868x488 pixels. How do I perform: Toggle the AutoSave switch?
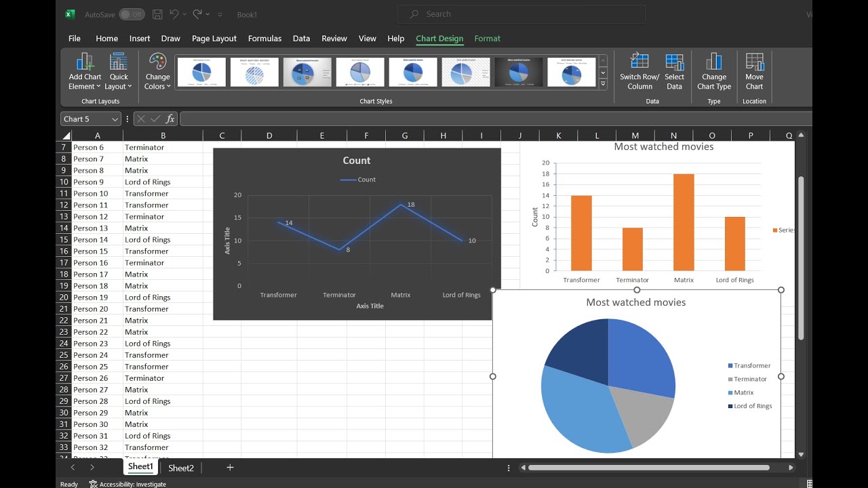132,14
